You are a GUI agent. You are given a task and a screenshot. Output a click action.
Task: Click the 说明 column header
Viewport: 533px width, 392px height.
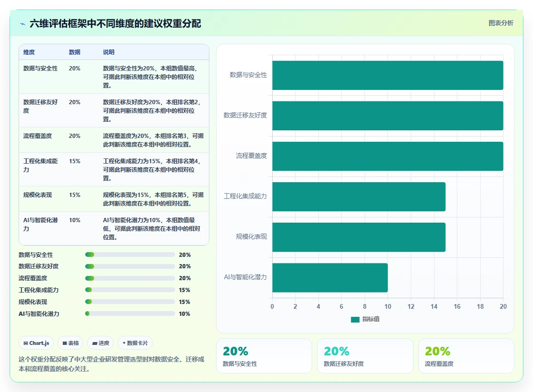(109, 52)
